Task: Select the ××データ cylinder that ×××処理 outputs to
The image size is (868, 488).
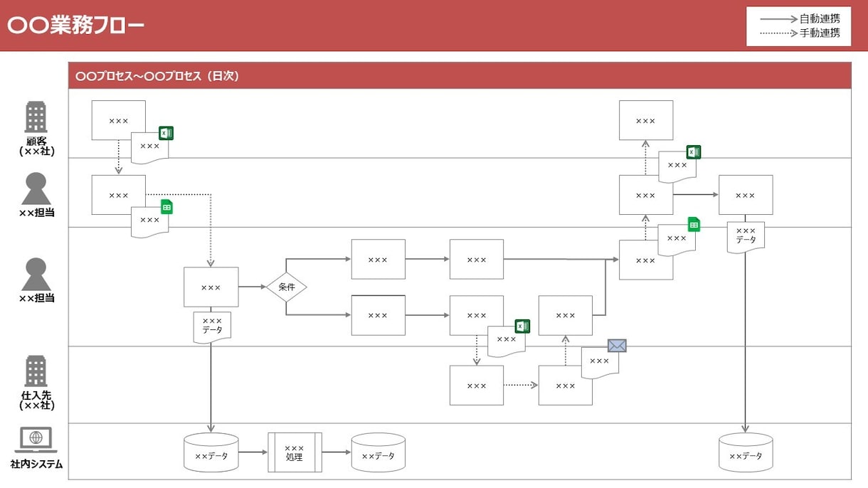Action: [379, 452]
